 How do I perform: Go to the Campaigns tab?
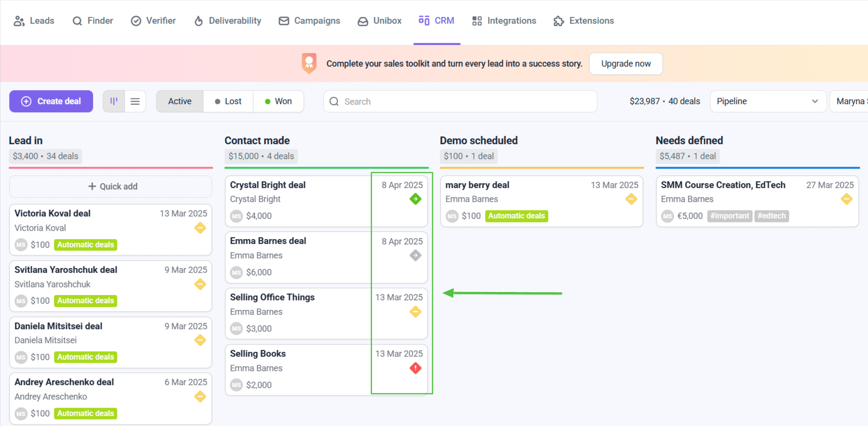(310, 21)
